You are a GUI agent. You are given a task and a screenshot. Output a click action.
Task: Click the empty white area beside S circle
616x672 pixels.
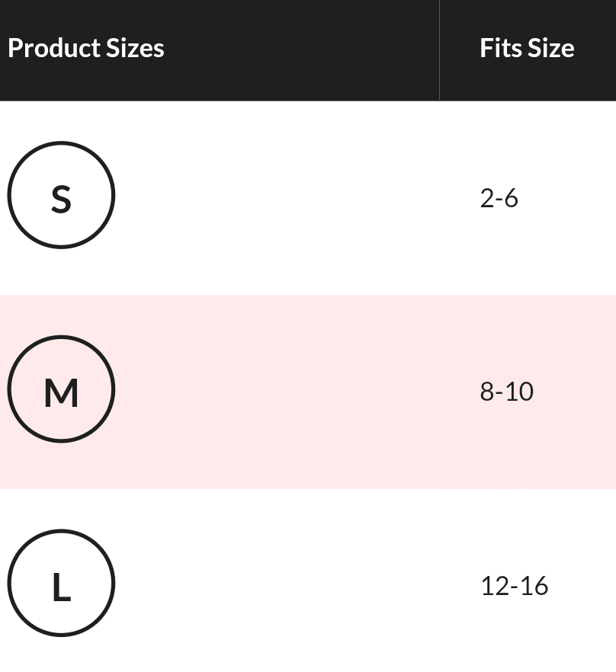tap(274, 198)
